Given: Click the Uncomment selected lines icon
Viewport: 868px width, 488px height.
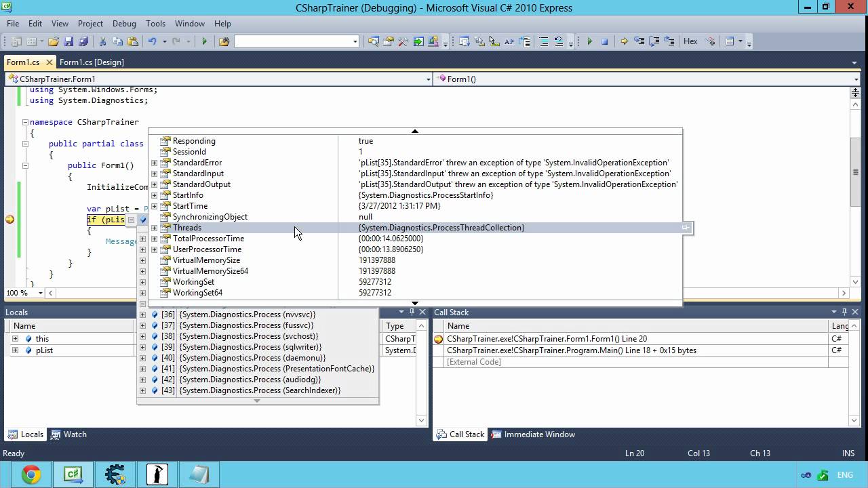Looking at the screenshot, I should point(559,41).
